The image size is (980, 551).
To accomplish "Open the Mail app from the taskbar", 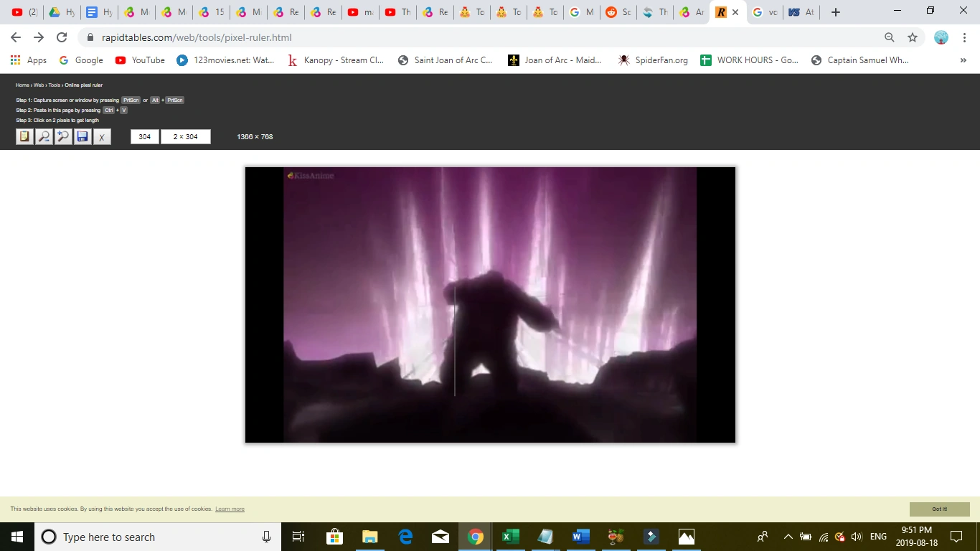I will pyautogui.click(x=440, y=537).
